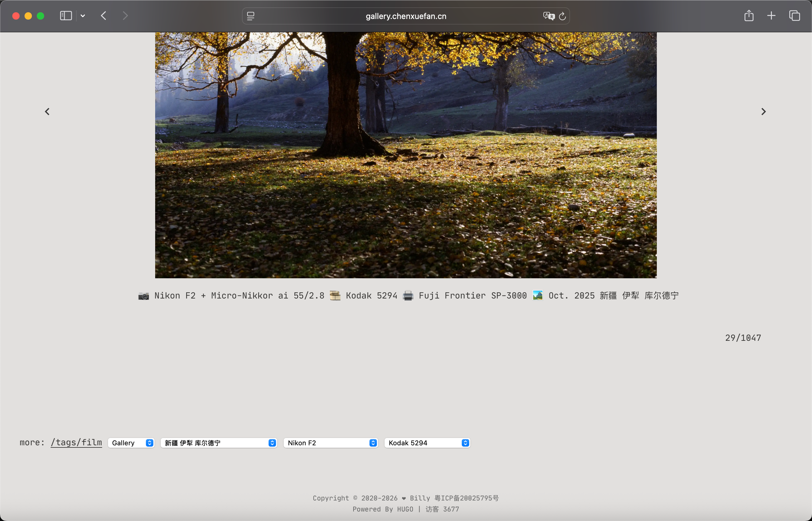Reload the page using refresh icon
Image resolution: width=812 pixels, height=521 pixels.
coord(562,16)
